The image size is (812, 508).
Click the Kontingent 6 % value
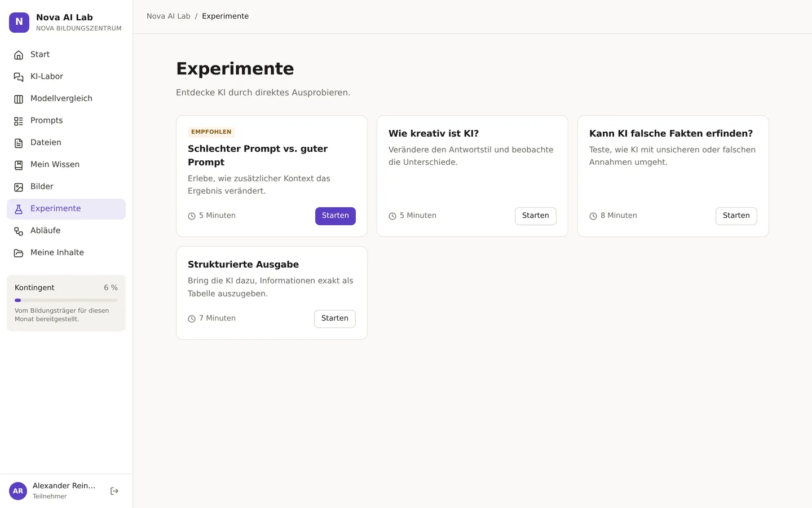[x=111, y=288]
